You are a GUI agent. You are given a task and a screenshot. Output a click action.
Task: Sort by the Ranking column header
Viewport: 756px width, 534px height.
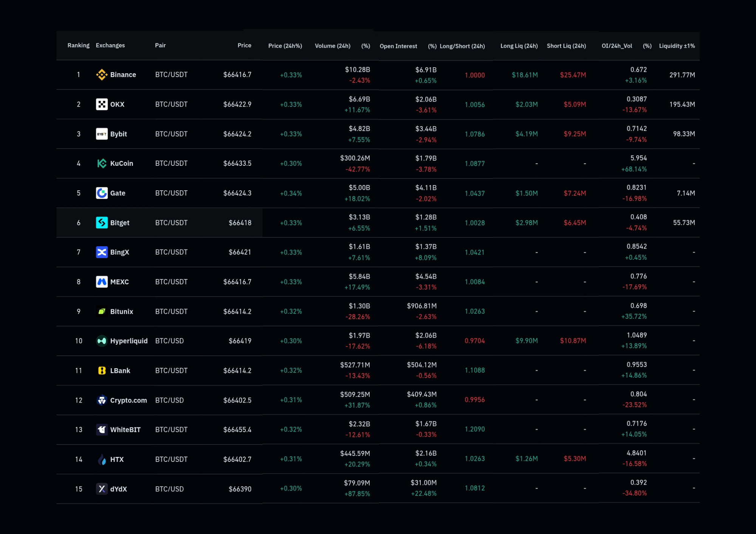point(79,45)
